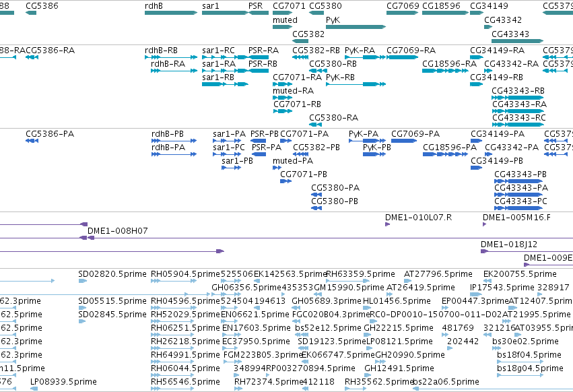The width and height of the screenshot is (573, 392).
Task: Click protein CG7071-PA
Action: pyautogui.click(x=304, y=134)
